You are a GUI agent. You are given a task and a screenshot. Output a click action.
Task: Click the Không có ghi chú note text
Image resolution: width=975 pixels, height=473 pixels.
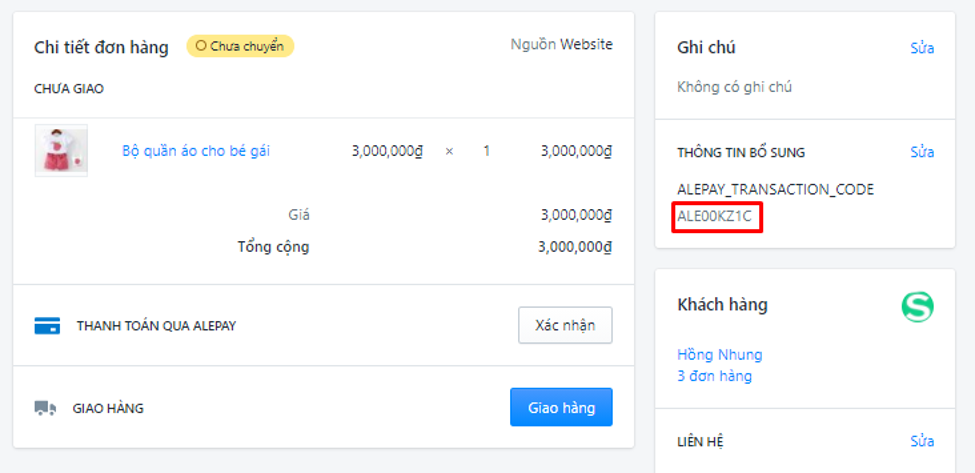pos(734,87)
